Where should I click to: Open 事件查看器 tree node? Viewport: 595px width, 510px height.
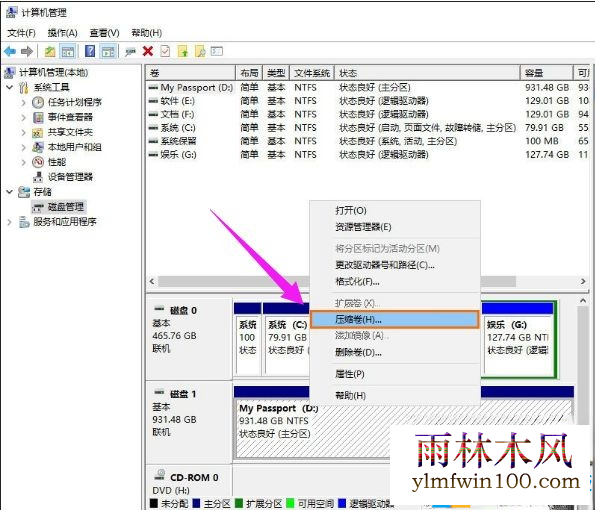(70, 117)
